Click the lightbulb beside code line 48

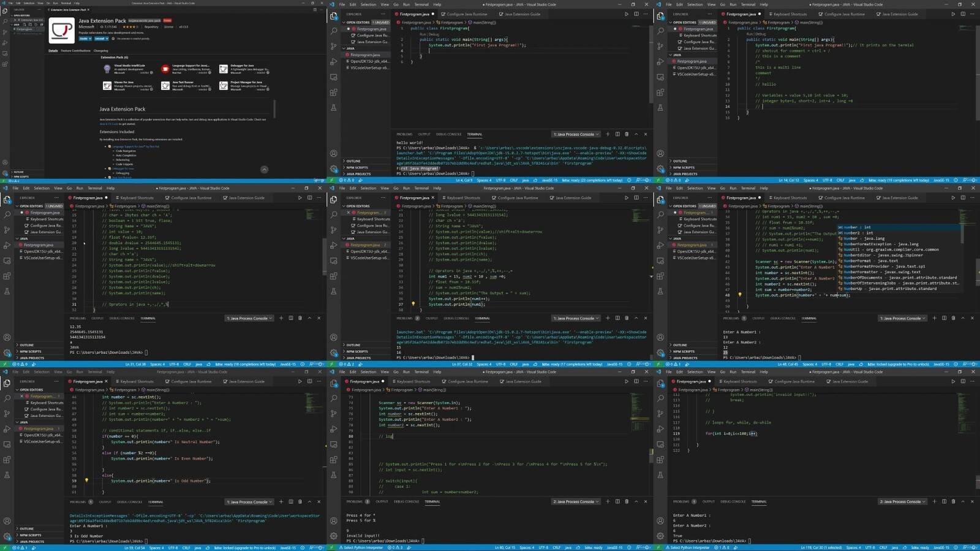point(740,295)
